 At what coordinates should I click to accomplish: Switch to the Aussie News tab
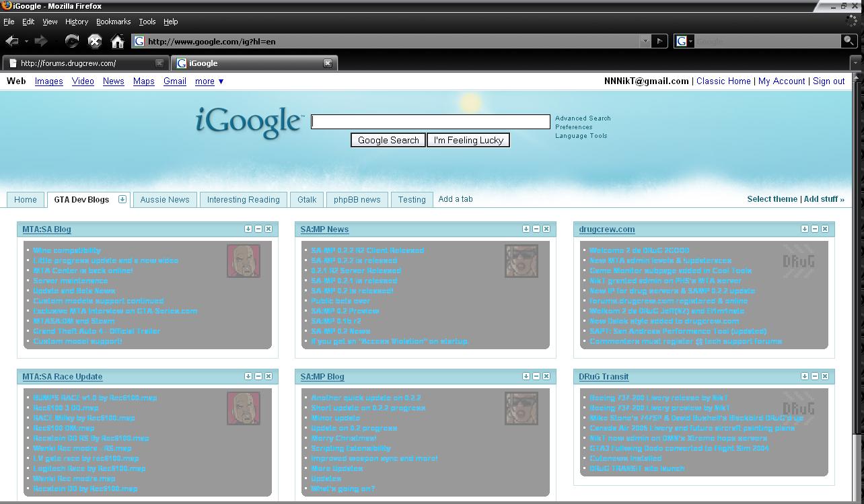click(164, 200)
